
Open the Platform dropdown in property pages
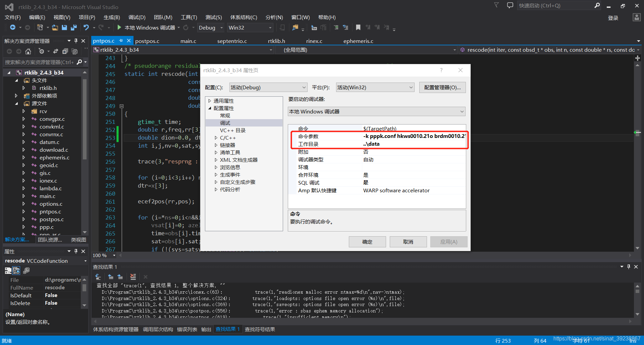(x=375, y=88)
